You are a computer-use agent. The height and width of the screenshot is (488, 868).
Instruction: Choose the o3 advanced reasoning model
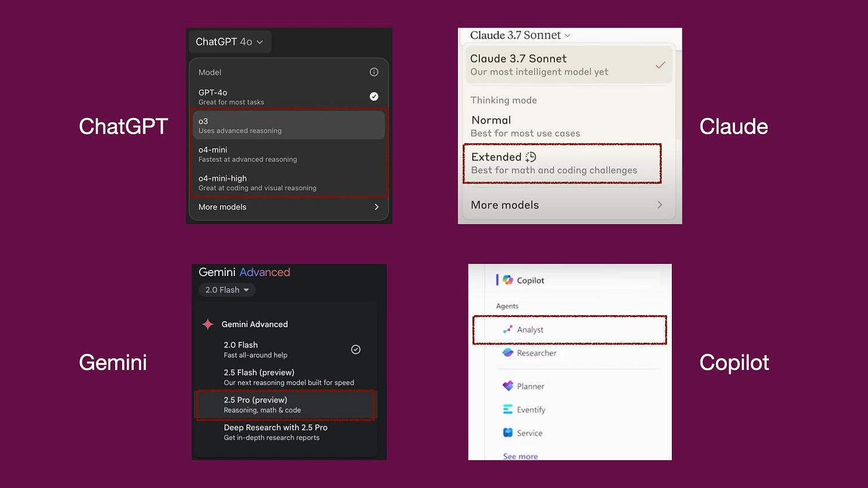tap(289, 125)
